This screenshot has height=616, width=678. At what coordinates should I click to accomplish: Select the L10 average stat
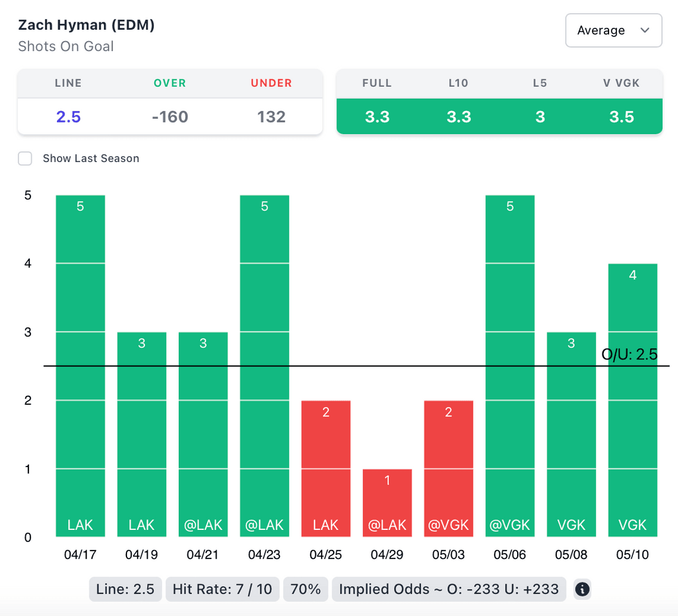point(458,116)
